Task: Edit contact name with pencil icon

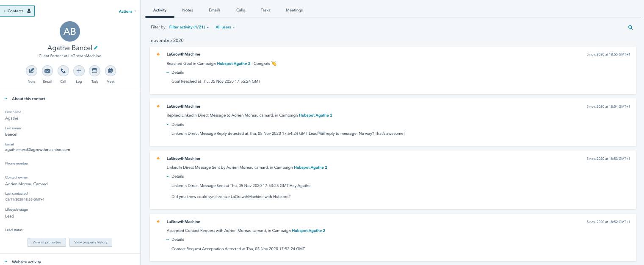Action: (96, 48)
